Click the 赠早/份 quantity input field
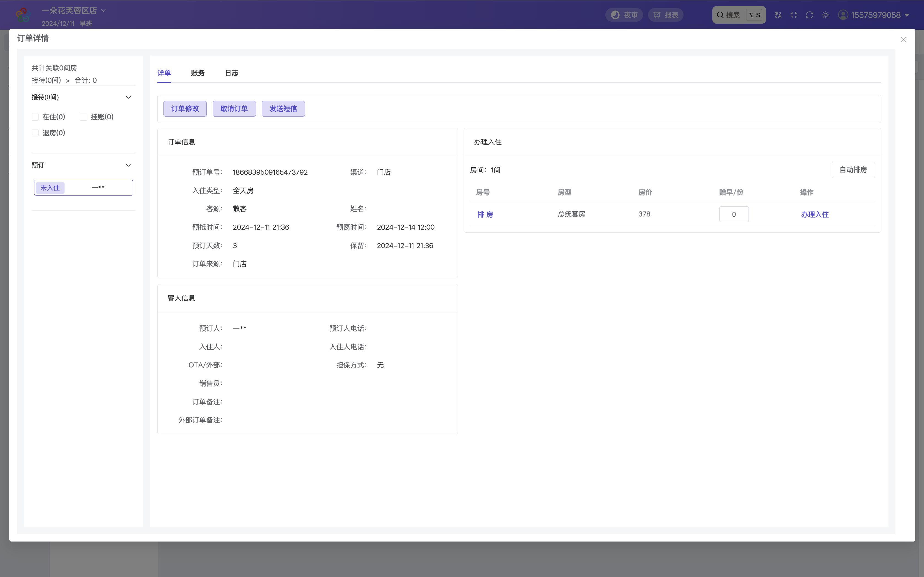 click(734, 215)
